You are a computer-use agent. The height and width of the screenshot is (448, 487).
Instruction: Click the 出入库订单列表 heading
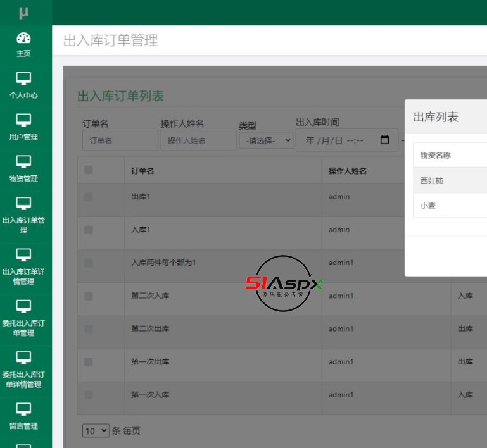click(x=120, y=96)
